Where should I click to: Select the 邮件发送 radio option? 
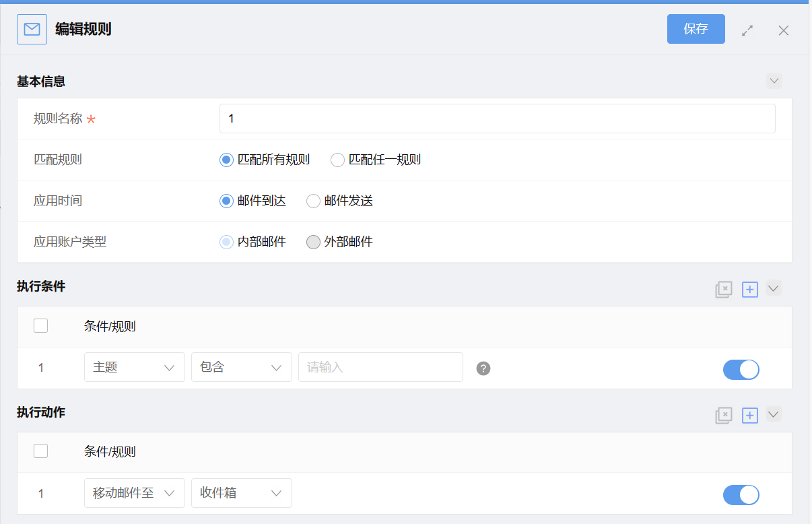click(313, 201)
